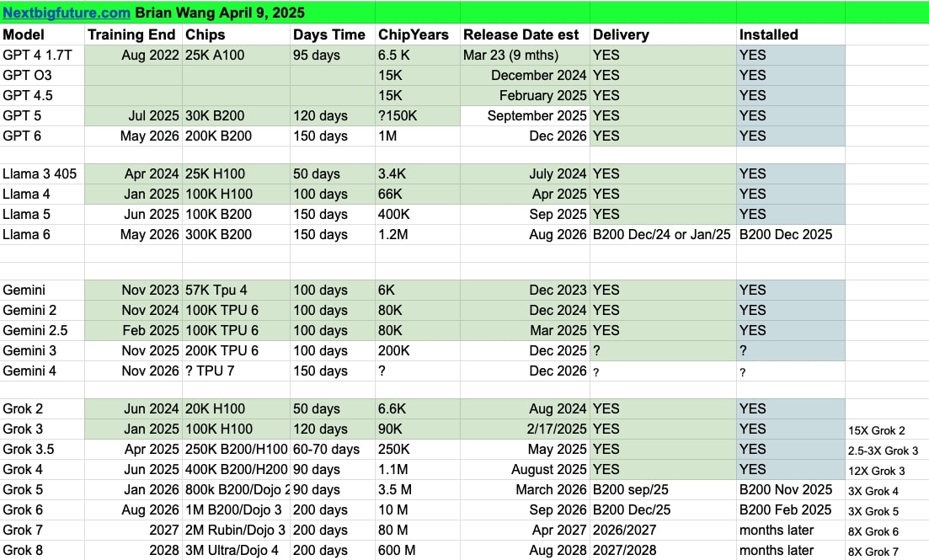Click the 'Grok 2' model cell
The height and width of the screenshot is (560, 929).
(x=43, y=408)
